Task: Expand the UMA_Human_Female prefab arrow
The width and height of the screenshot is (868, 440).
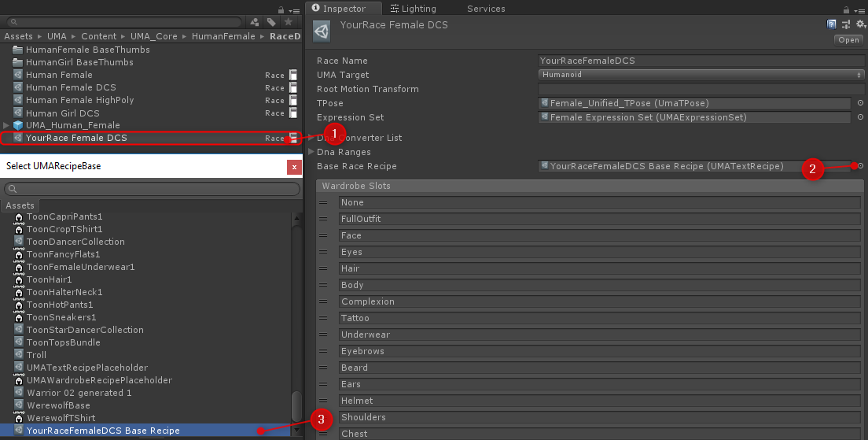Action: click(x=7, y=125)
